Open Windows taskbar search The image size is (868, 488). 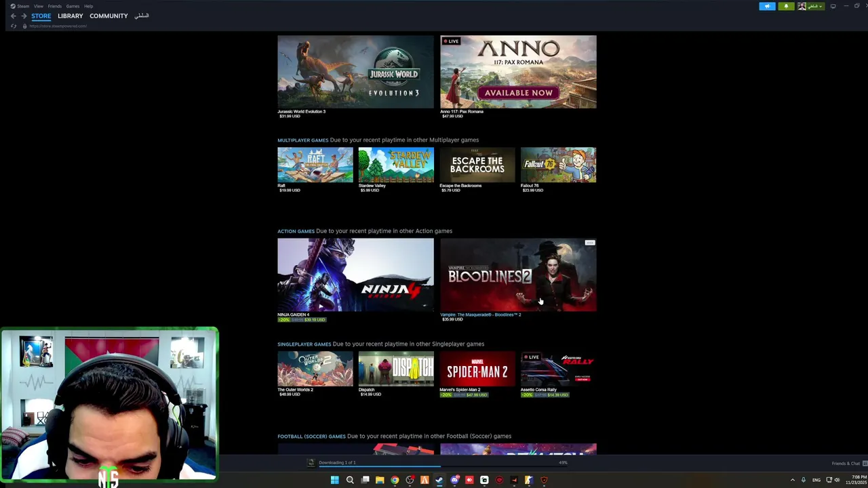pos(350,480)
